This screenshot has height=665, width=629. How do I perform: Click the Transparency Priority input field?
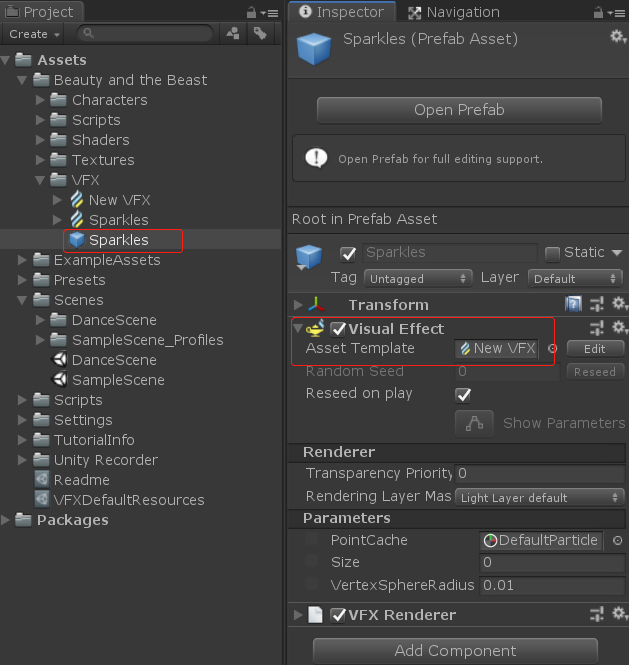[x=539, y=473]
